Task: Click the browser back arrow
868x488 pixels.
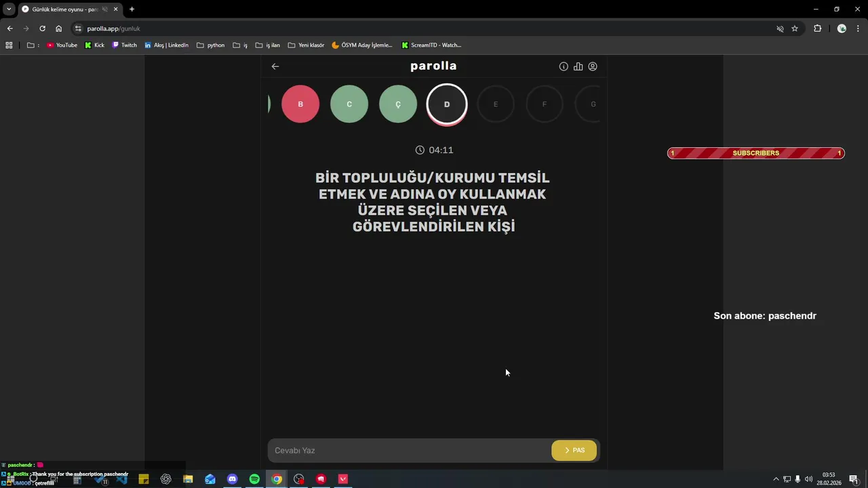Action: click(x=9, y=28)
